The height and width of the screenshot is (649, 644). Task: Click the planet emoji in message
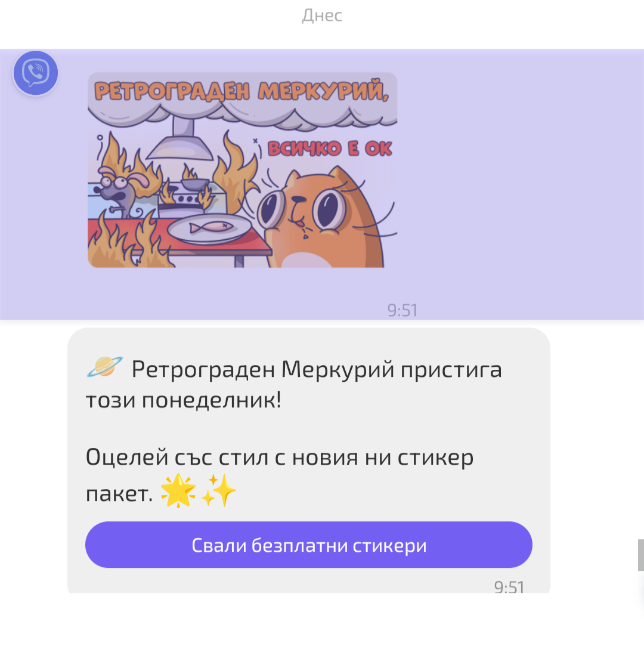tap(105, 367)
